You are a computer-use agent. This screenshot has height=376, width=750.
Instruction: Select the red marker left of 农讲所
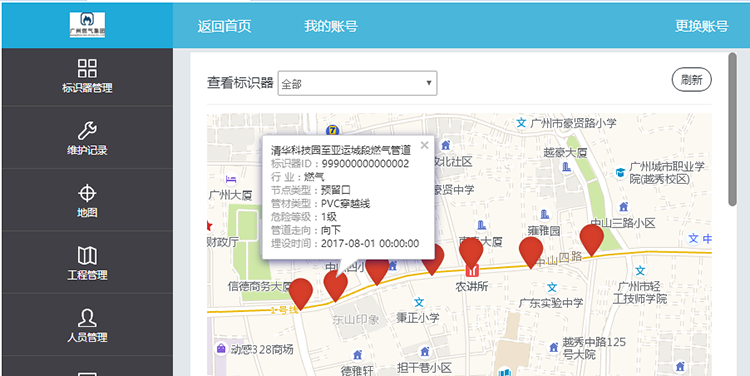coord(432,259)
